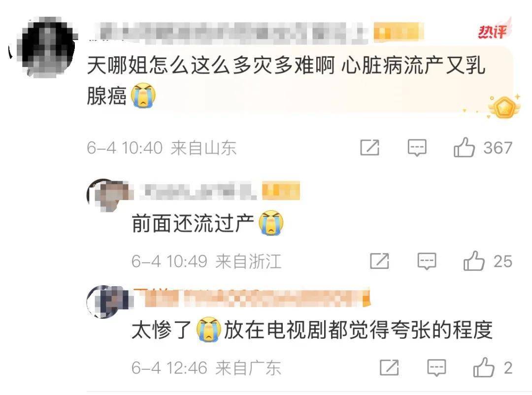The image size is (532, 395).
Task: Tap the top commenter's blurred username
Action: click(231, 33)
